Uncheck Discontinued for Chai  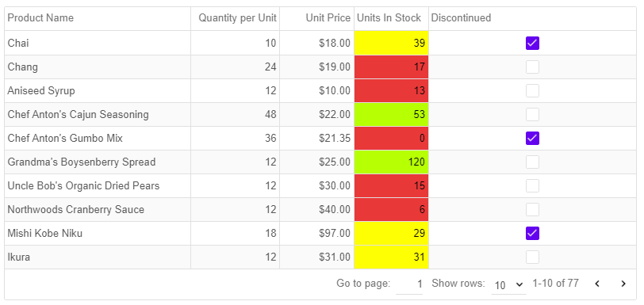click(x=532, y=43)
